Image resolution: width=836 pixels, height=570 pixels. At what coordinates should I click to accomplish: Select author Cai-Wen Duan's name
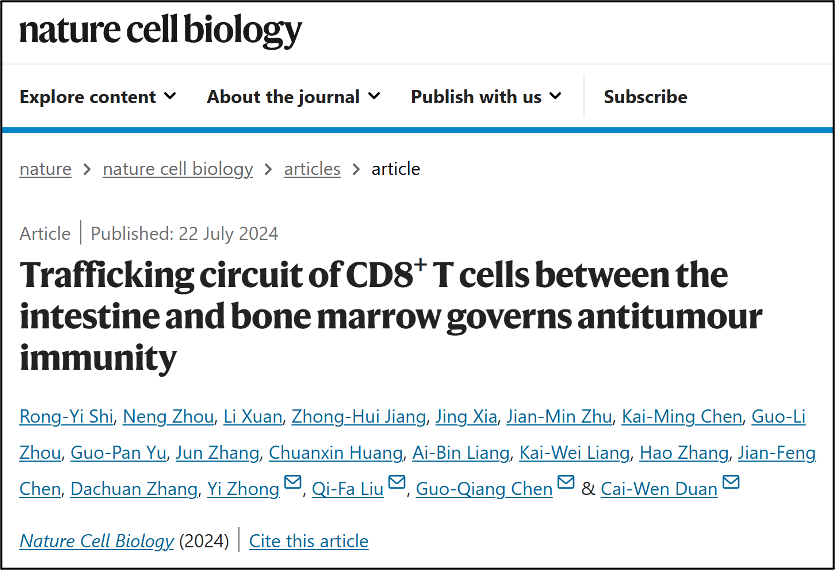tap(659, 489)
